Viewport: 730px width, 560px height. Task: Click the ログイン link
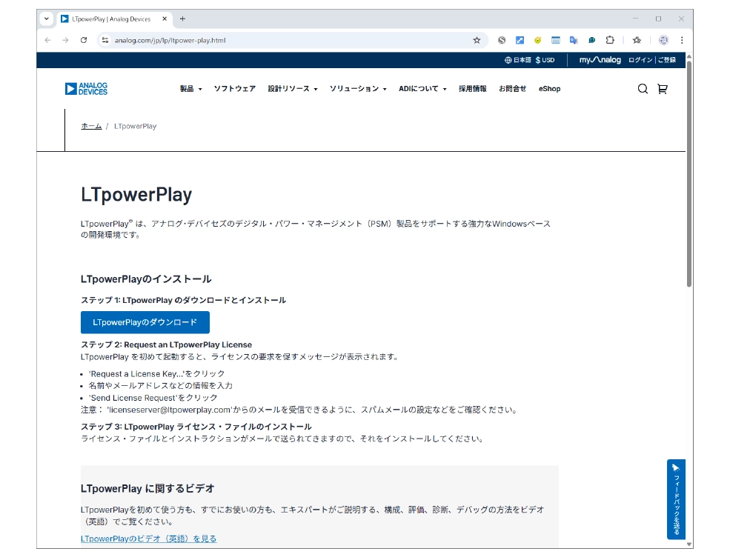(x=640, y=60)
